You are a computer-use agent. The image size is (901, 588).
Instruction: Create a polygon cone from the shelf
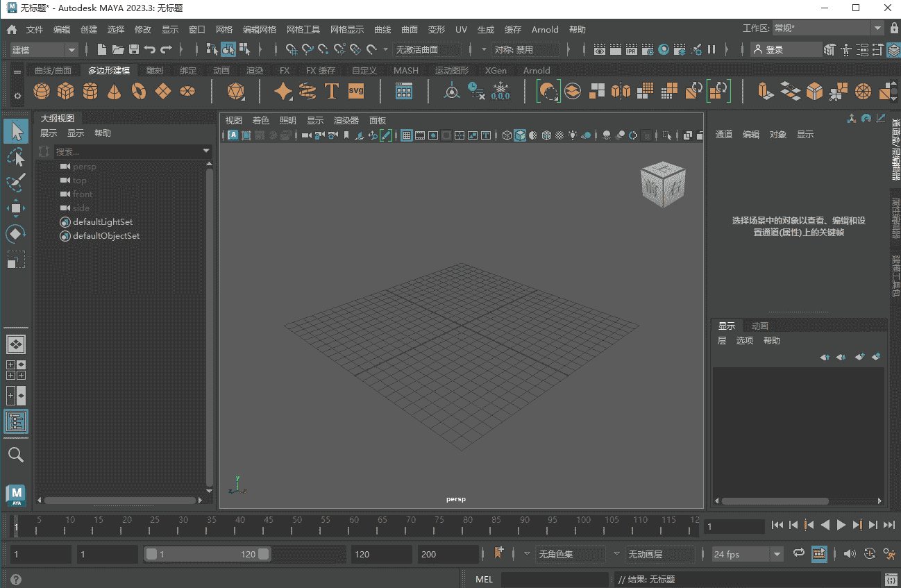pos(115,91)
